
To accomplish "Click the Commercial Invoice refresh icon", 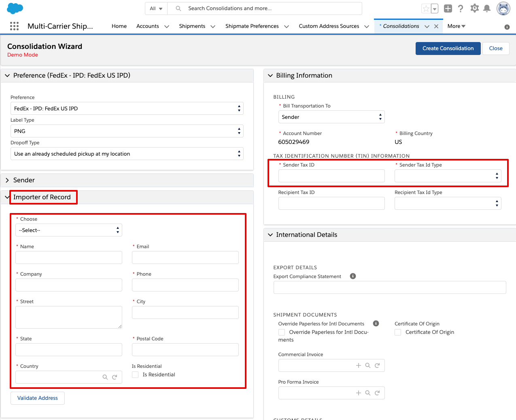I will (377, 365).
